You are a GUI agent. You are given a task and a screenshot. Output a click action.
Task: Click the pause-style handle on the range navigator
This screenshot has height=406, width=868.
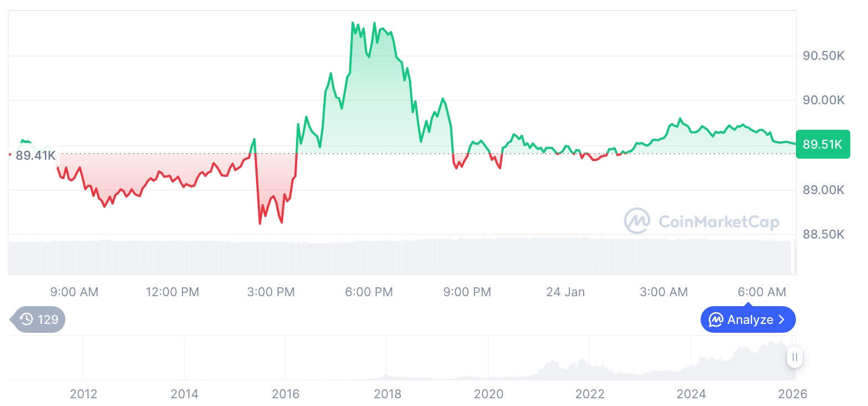pos(795,357)
